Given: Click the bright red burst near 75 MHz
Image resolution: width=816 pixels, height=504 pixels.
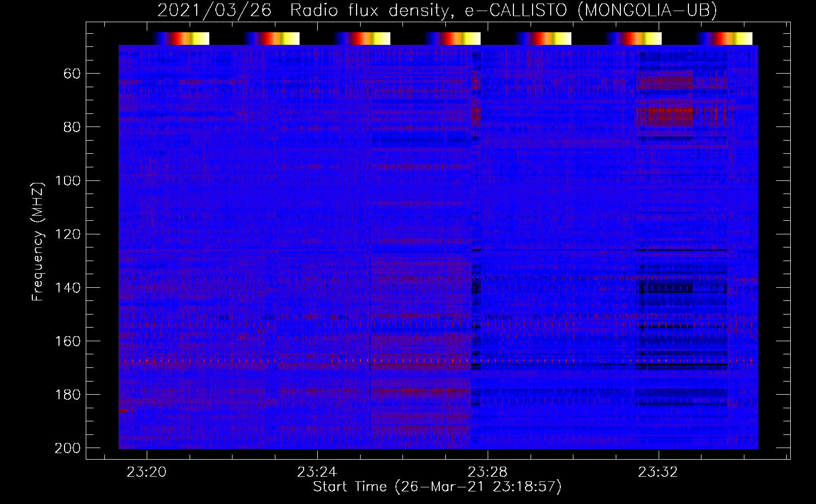Looking at the screenshot, I should pyautogui.click(x=664, y=116).
